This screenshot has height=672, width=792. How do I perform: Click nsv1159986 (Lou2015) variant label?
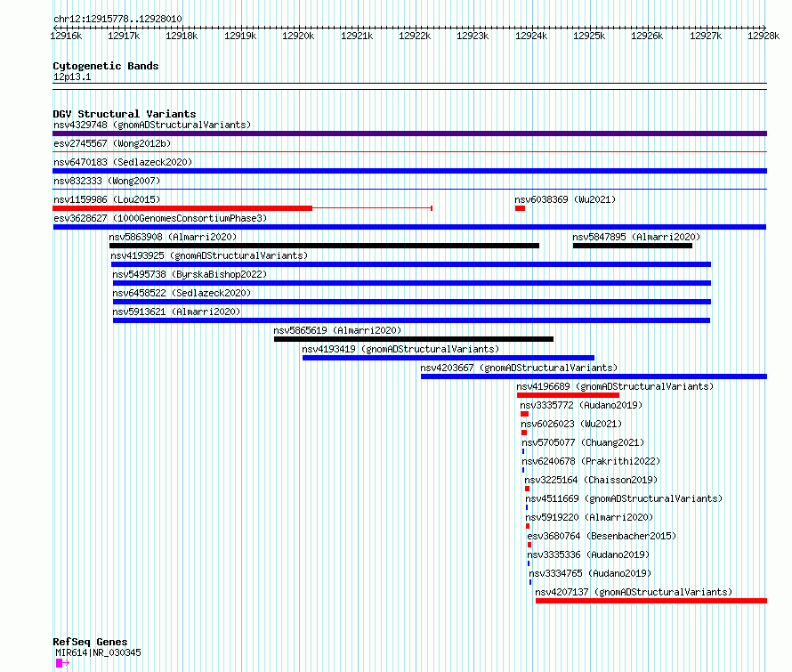(x=107, y=199)
